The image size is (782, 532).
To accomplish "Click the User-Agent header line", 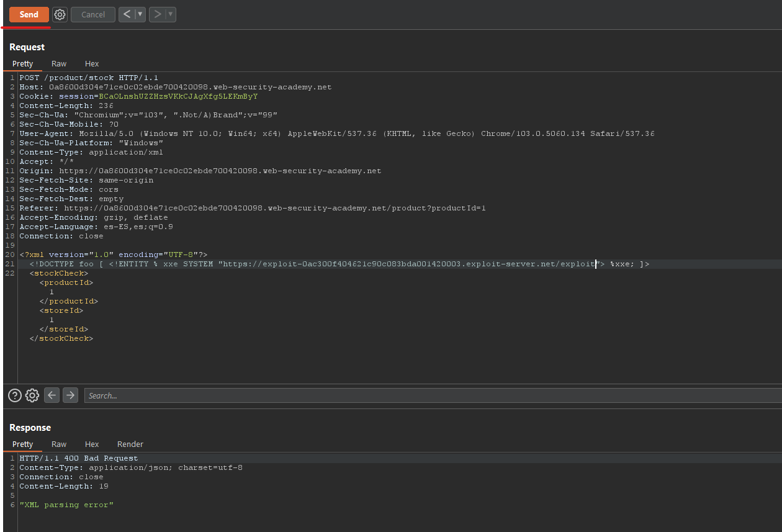I will [337, 133].
